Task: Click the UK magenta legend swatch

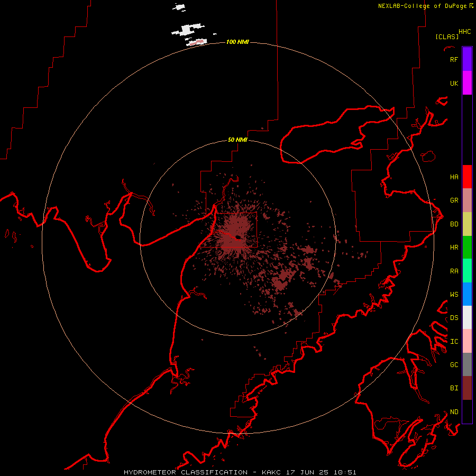Action: (467, 83)
